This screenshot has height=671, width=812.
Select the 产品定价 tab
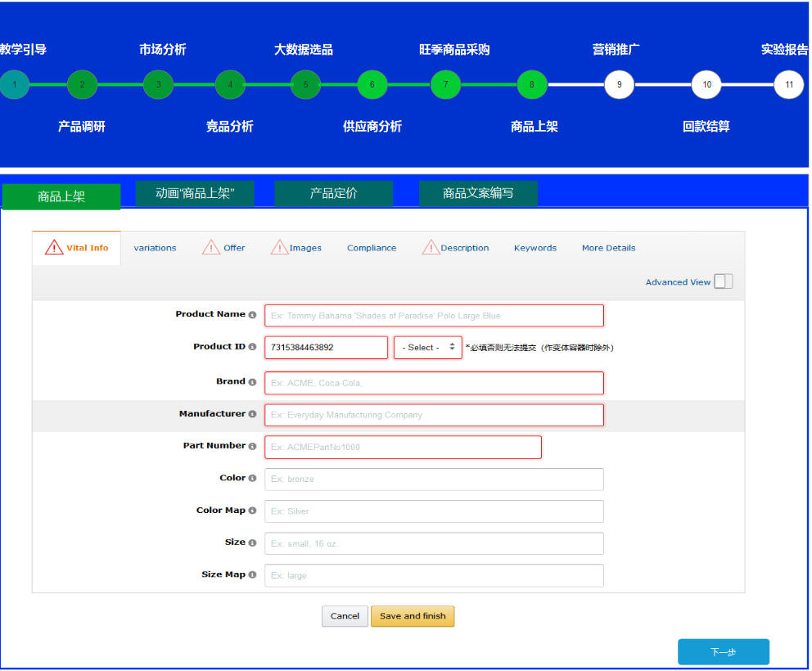[x=333, y=194]
